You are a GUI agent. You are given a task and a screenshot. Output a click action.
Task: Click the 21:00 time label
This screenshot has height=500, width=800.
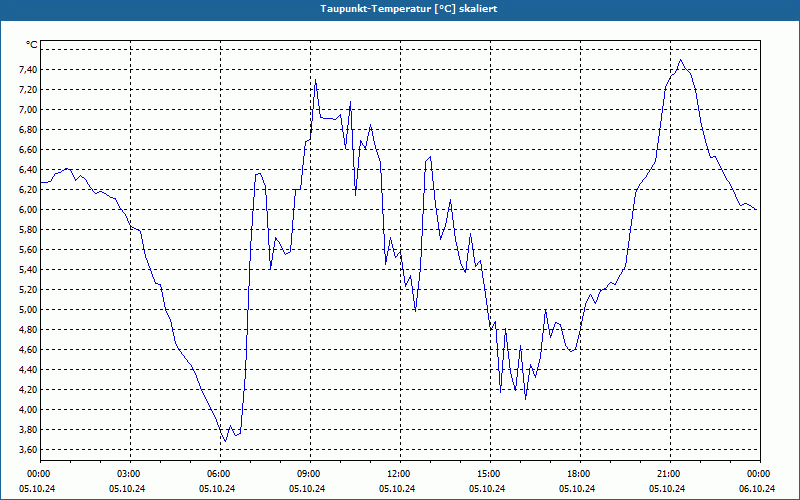668,474
